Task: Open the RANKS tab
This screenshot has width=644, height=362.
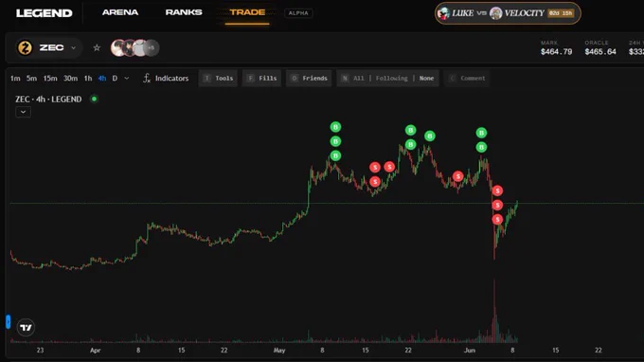Action: (184, 12)
